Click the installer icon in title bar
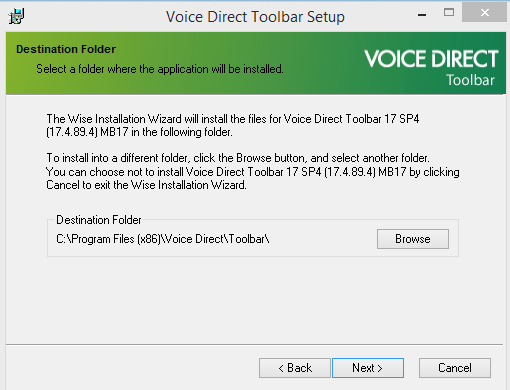510x390 pixels. tap(16, 16)
